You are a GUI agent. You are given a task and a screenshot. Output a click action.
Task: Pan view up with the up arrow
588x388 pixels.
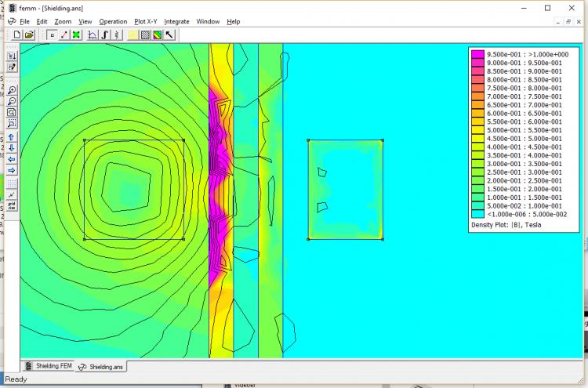[12, 137]
